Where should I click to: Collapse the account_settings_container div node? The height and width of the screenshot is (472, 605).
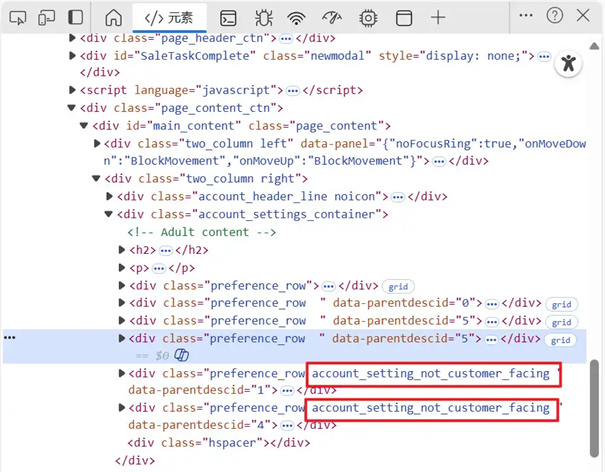(108, 214)
